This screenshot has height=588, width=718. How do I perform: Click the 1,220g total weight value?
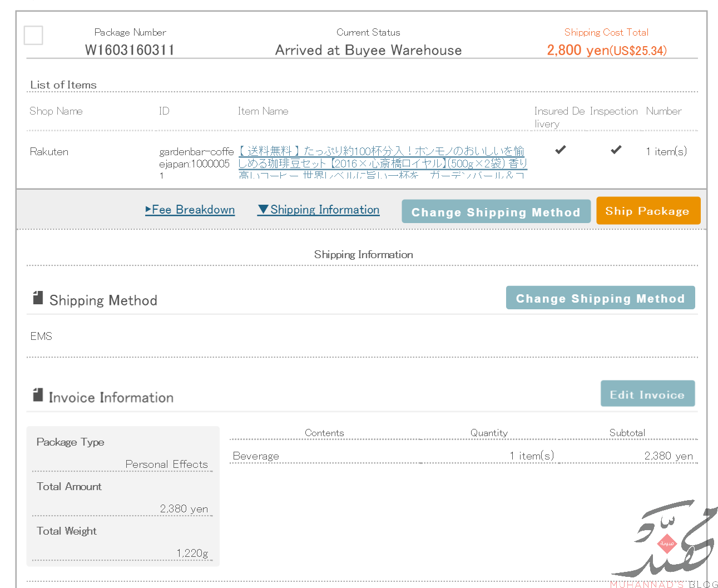click(192, 553)
